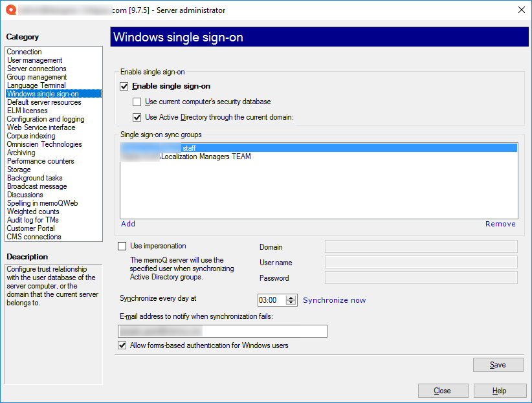
Task: Toggle 'Use current computer's security database'
Action: click(x=137, y=102)
